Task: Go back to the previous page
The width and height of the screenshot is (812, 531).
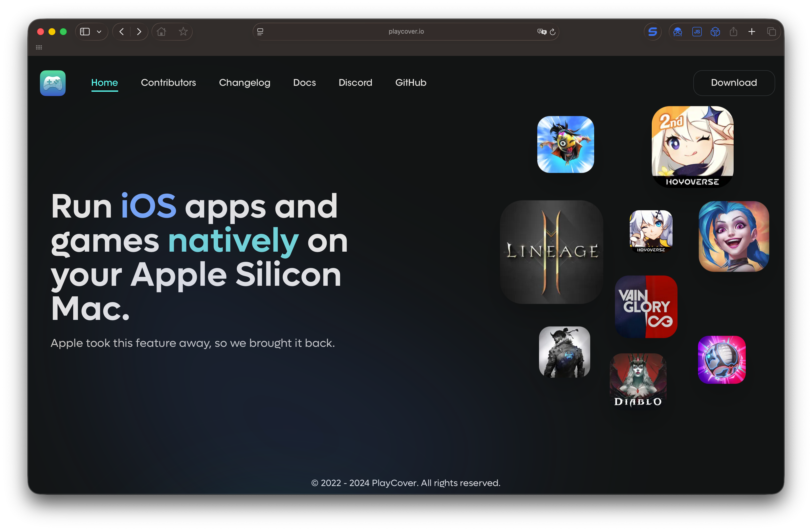Action: point(121,32)
